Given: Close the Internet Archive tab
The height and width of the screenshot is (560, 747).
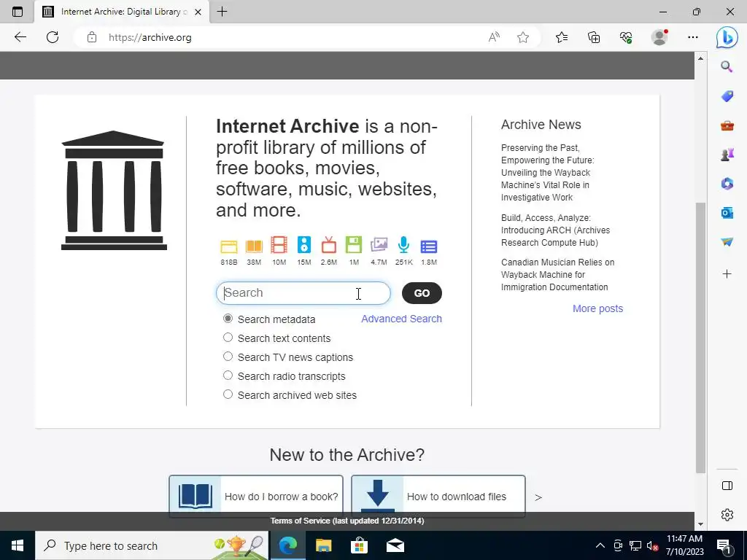Looking at the screenshot, I should (198, 12).
